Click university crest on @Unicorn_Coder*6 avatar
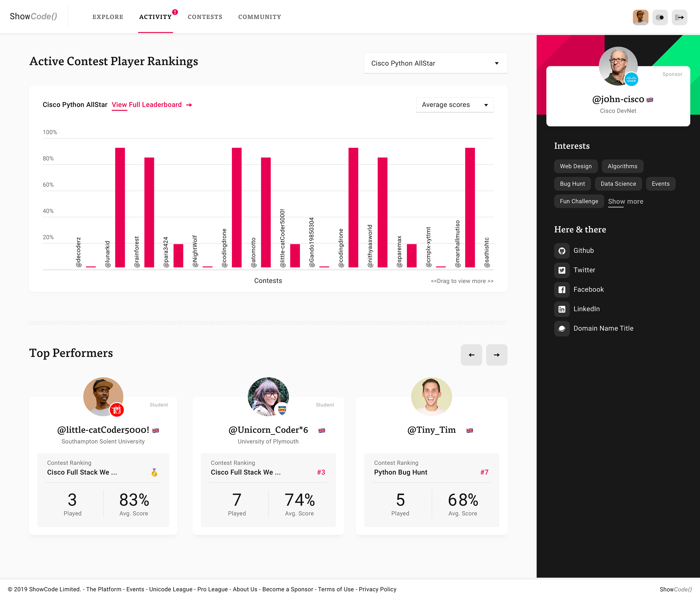This screenshot has height=599, width=700. tap(282, 410)
